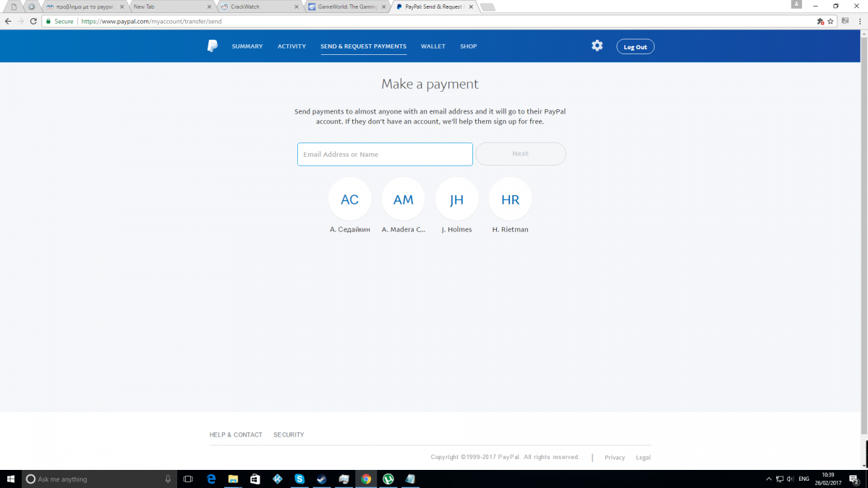Open the Wallet menu
The height and width of the screenshot is (488, 868).
[433, 46]
